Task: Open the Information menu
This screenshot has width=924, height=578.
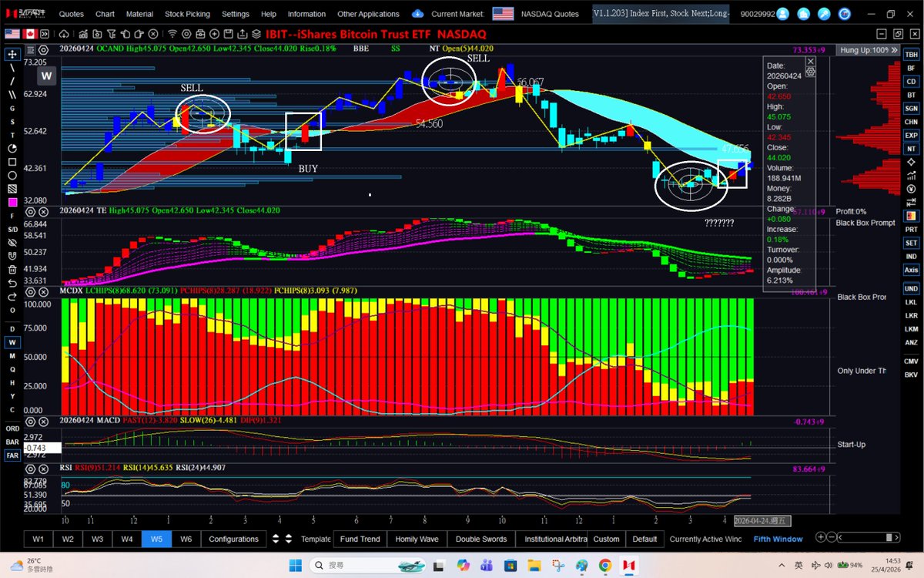Action: coord(306,14)
